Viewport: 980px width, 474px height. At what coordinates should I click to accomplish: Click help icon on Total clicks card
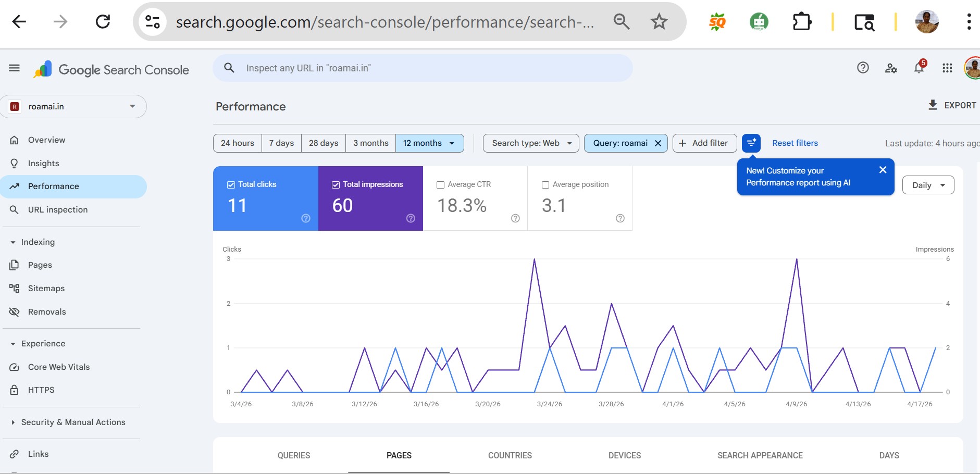pos(306,218)
